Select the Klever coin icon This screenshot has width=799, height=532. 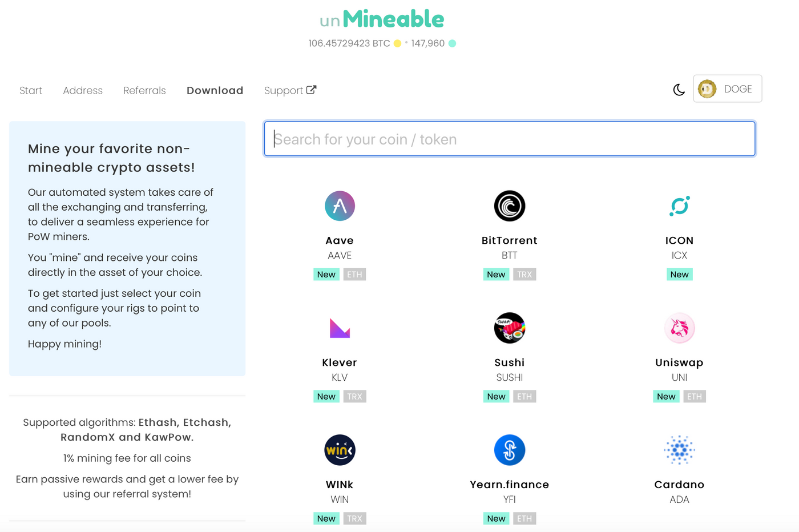point(340,328)
